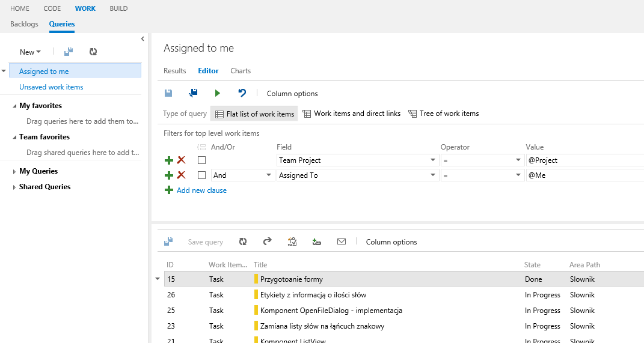This screenshot has width=644, height=343.
Task: Click the green Run query play icon
Action: pyautogui.click(x=218, y=93)
